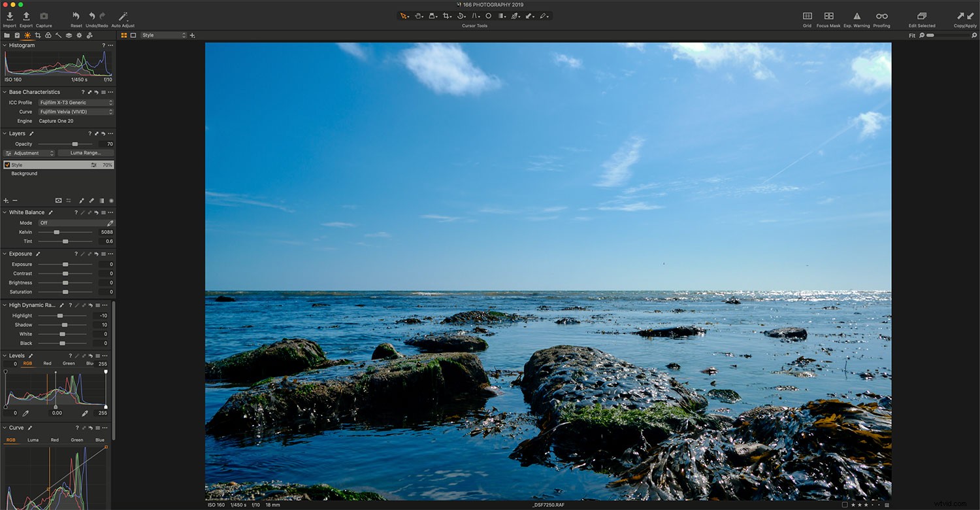Click the Auto Adjust wand icon

pos(122,16)
